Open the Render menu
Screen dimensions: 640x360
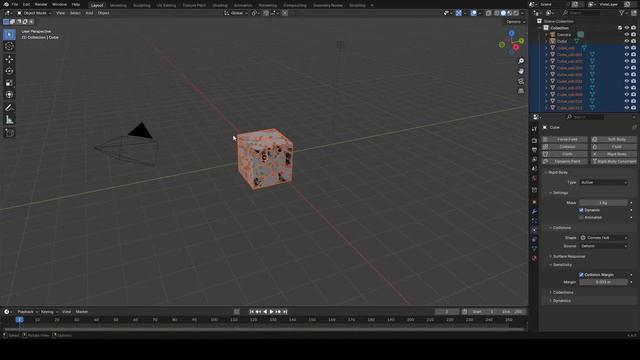pos(41,4)
